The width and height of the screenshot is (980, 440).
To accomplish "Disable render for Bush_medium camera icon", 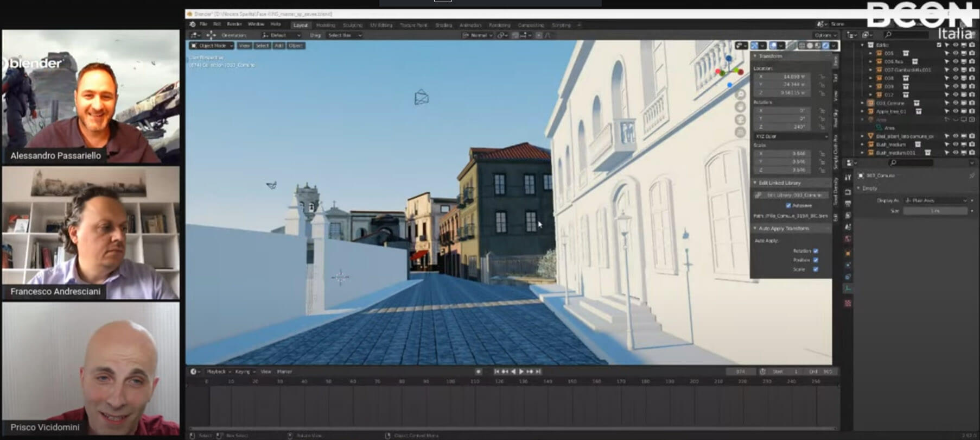I will pyautogui.click(x=971, y=144).
